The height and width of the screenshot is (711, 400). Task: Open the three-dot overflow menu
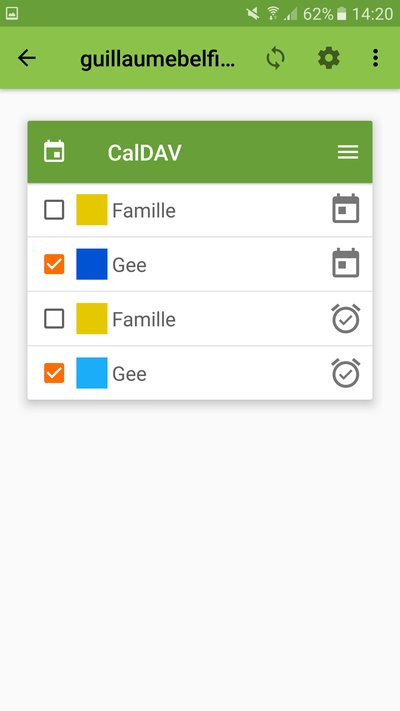click(375, 58)
